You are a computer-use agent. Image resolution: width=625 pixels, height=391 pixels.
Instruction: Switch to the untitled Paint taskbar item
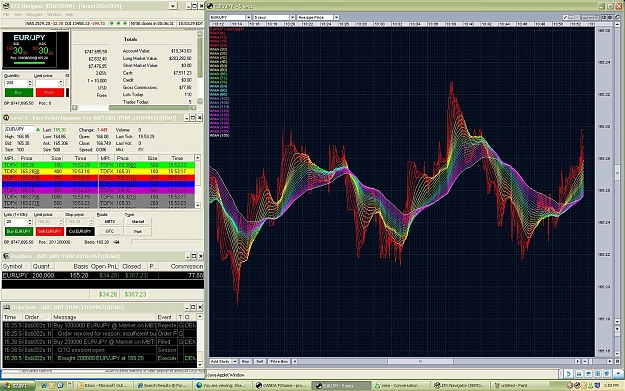click(521, 385)
